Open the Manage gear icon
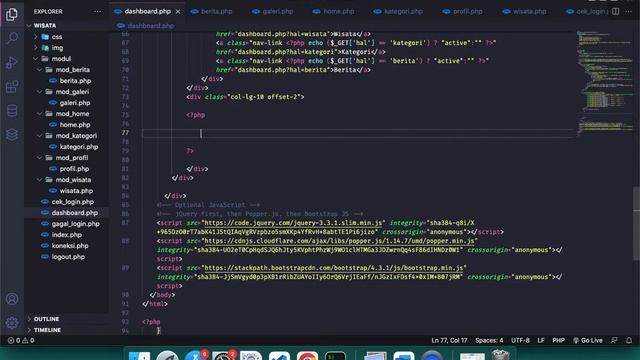This screenshot has width=640, height=360. 12,323
